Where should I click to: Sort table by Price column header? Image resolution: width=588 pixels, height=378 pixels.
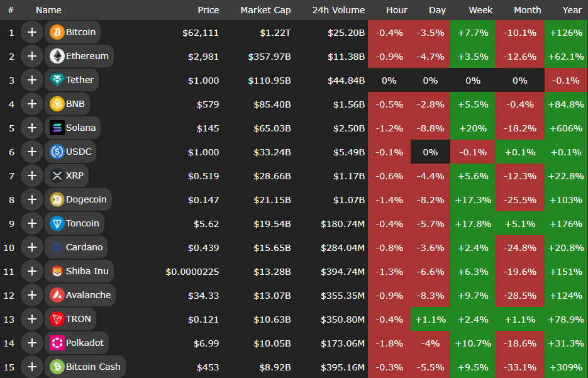[208, 10]
